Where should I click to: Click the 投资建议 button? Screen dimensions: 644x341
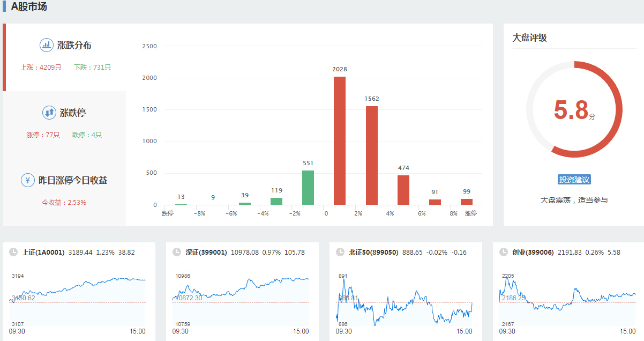click(574, 180)
